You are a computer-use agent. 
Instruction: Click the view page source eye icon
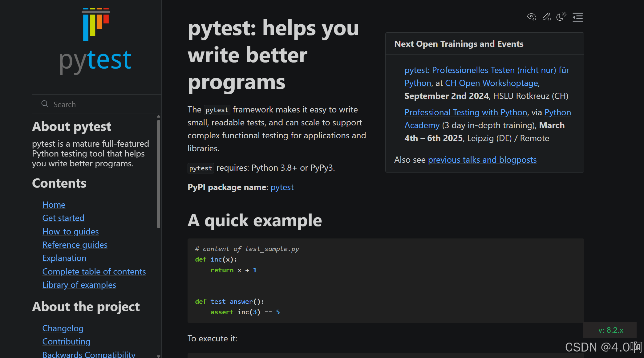coord(532,17)
